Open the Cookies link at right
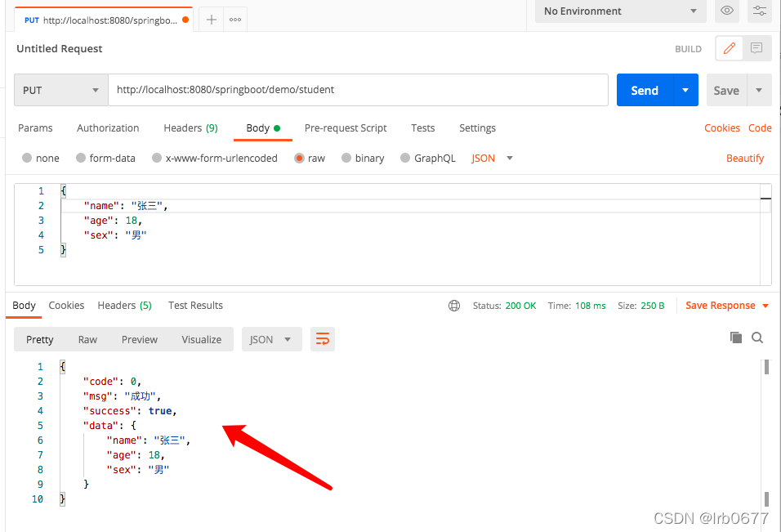Viewport: 781px width, 532px height. (721, 128)
